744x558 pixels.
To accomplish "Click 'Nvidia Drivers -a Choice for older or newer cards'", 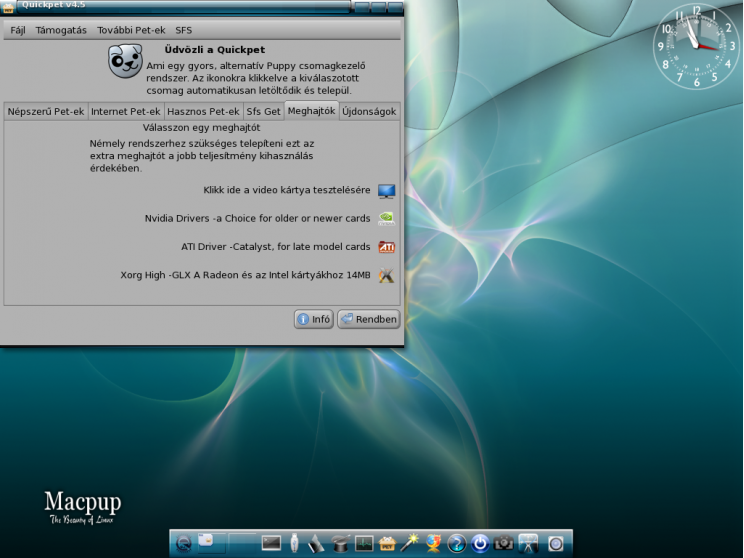I will (x=257, y=219).
